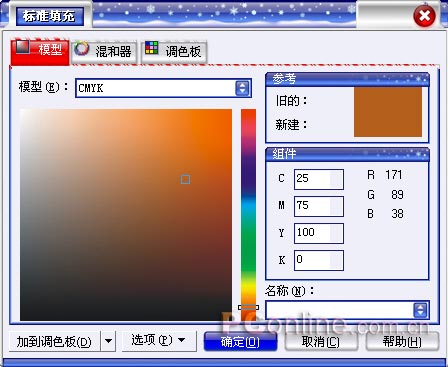448x367 pixels.
Task: Click the vertical hue slider handle
Action: click(x=248, y=307)
